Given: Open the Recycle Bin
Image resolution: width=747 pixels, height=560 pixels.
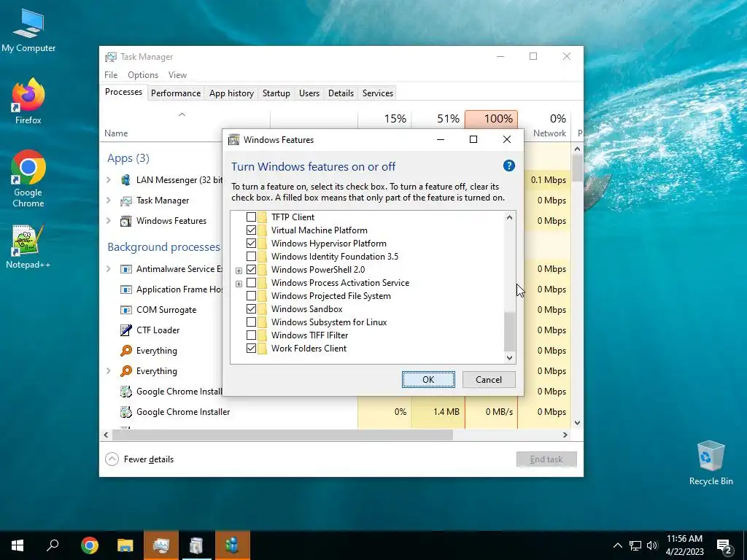Looking at the screenshot, I should tap(711, 463).
